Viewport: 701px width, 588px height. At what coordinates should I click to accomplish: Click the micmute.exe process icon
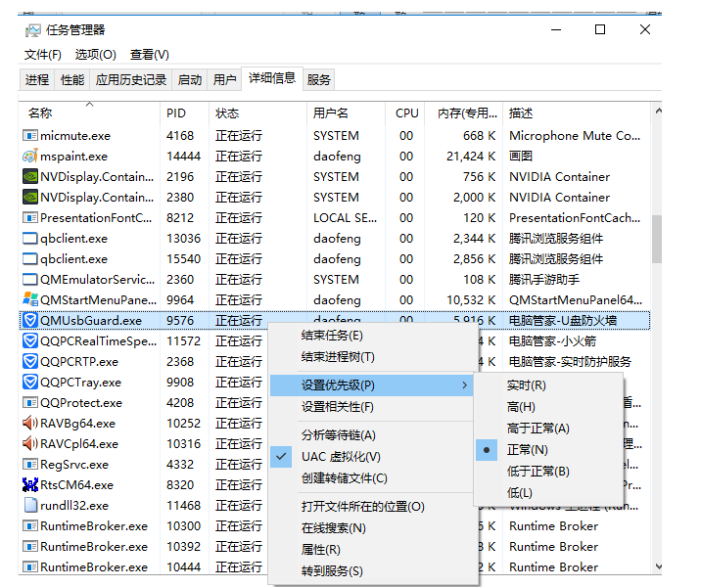[x=30, y=135]
